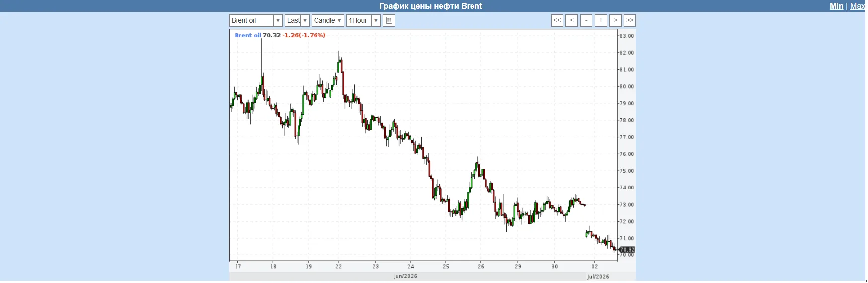This screenshot has height=283, width=868.
Task: Jump to chart start with << button
Action: (x=557, y=20)
